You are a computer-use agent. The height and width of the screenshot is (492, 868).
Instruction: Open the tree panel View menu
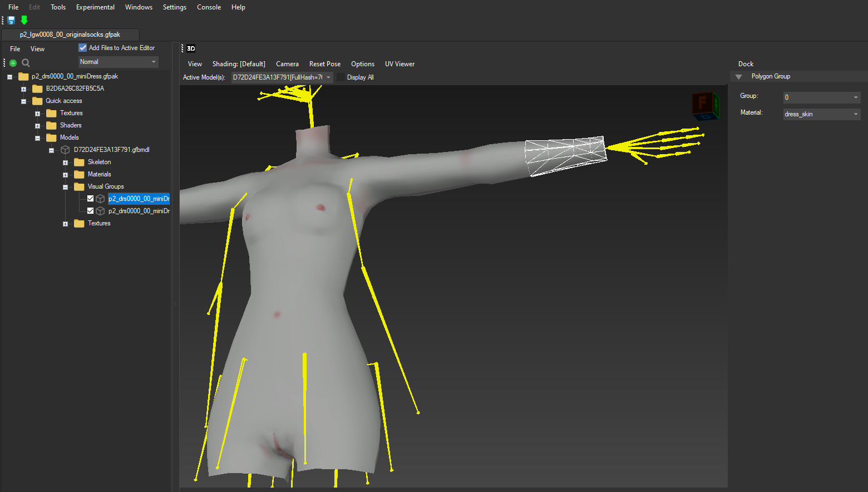click(x=37, y=49)
